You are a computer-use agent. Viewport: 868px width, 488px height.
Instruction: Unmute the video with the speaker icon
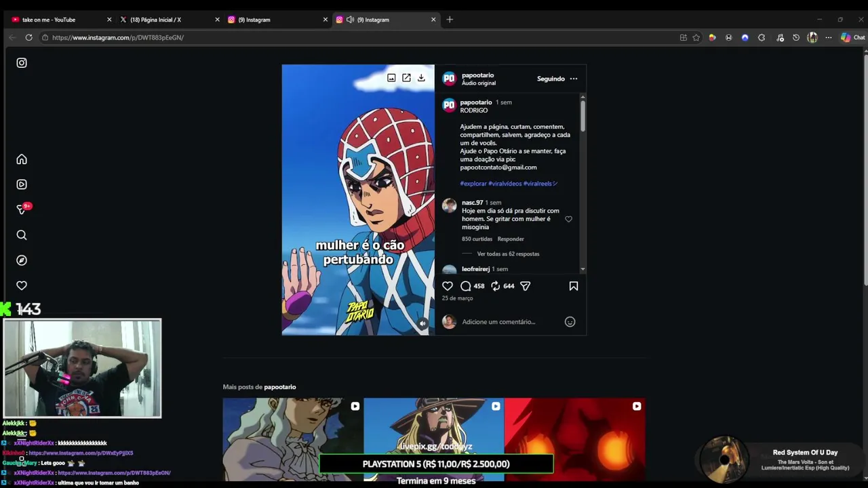pyautogui.click(x=422, y=324)
